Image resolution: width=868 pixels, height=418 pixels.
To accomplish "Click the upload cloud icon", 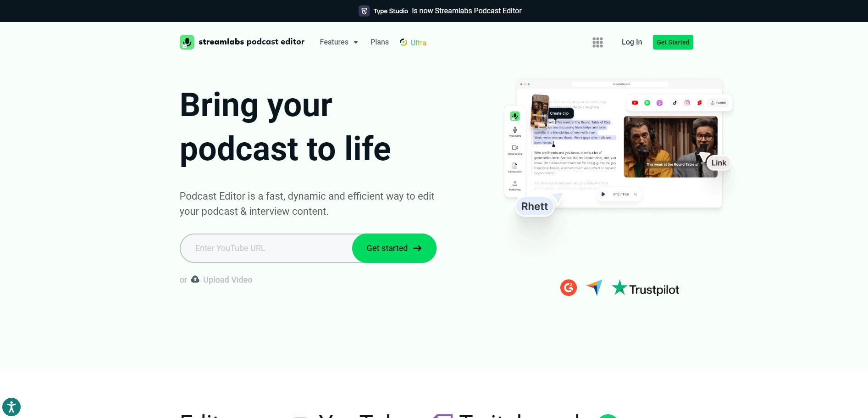I will 195,279.
